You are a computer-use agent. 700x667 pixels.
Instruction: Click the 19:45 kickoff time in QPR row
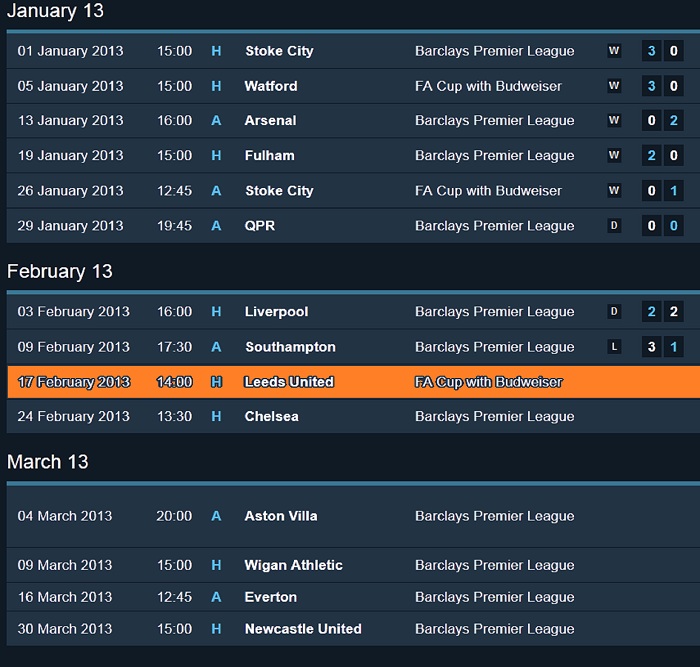pos(175,225)
